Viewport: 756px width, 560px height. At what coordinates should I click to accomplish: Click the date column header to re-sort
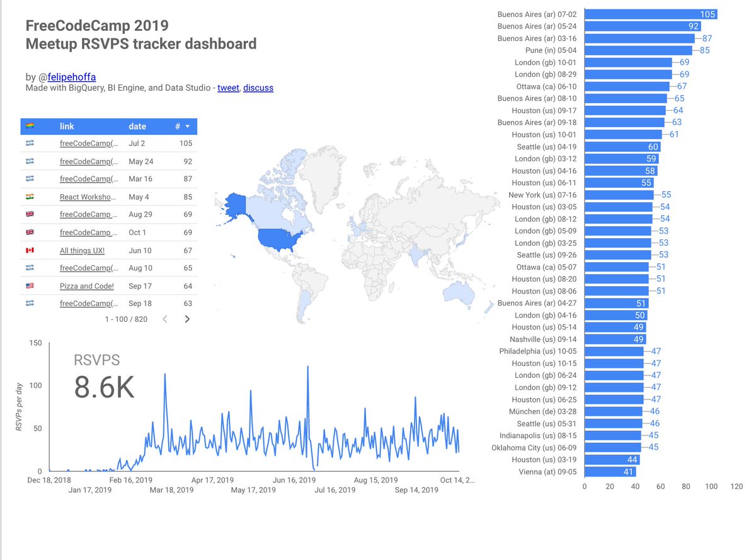pos(137,126)
